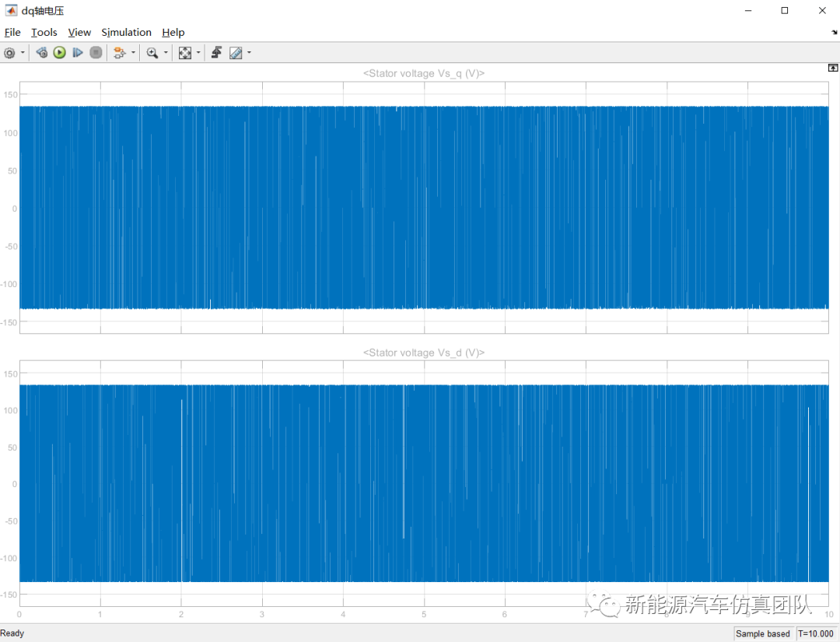Screen dimensions: 840x642
Task: Click inside the Vs_d voltage plot
Action: click(424, 483)
